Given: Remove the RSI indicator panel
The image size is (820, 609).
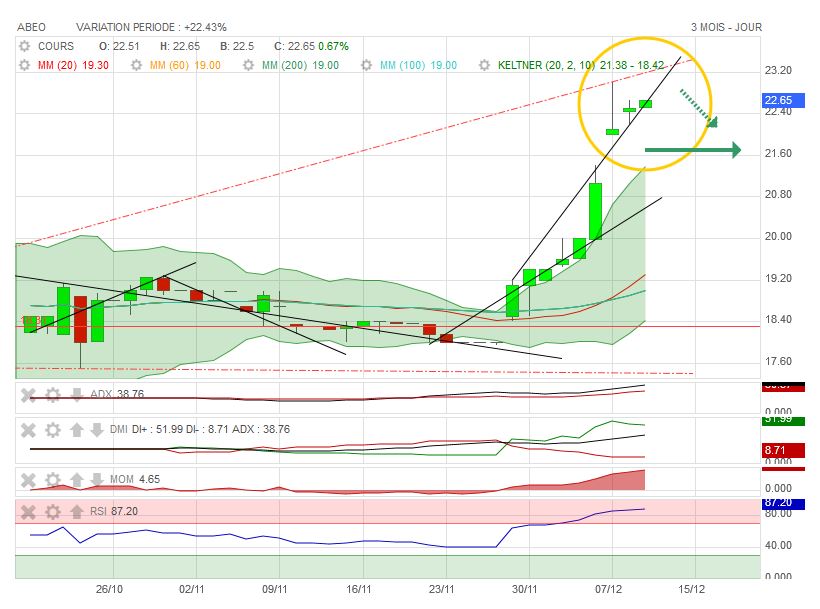Looking at the screenshot, I should 28,512.
